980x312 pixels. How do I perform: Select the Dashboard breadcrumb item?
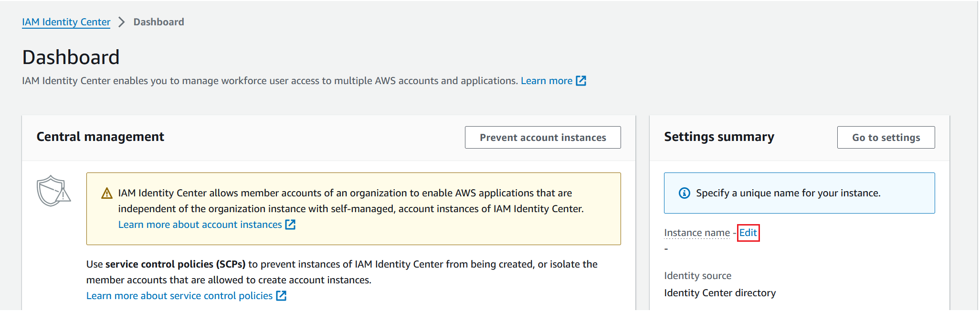point(158,22)
